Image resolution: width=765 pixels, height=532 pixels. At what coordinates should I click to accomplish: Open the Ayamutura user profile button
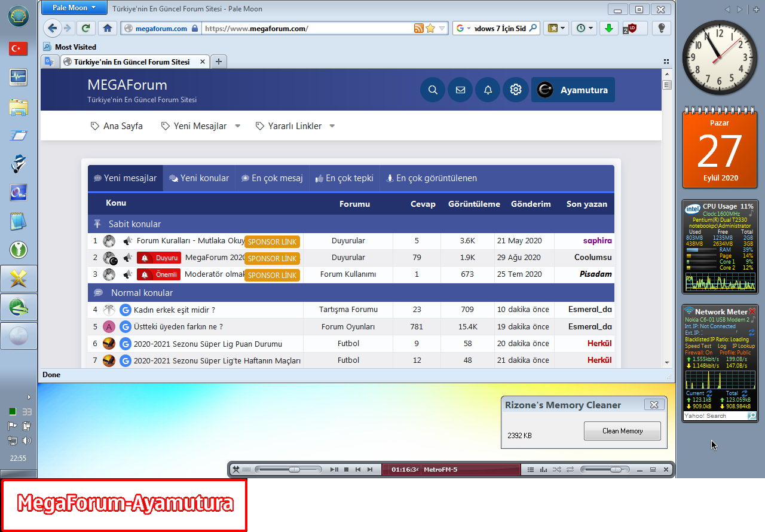[x=573, y=90]
